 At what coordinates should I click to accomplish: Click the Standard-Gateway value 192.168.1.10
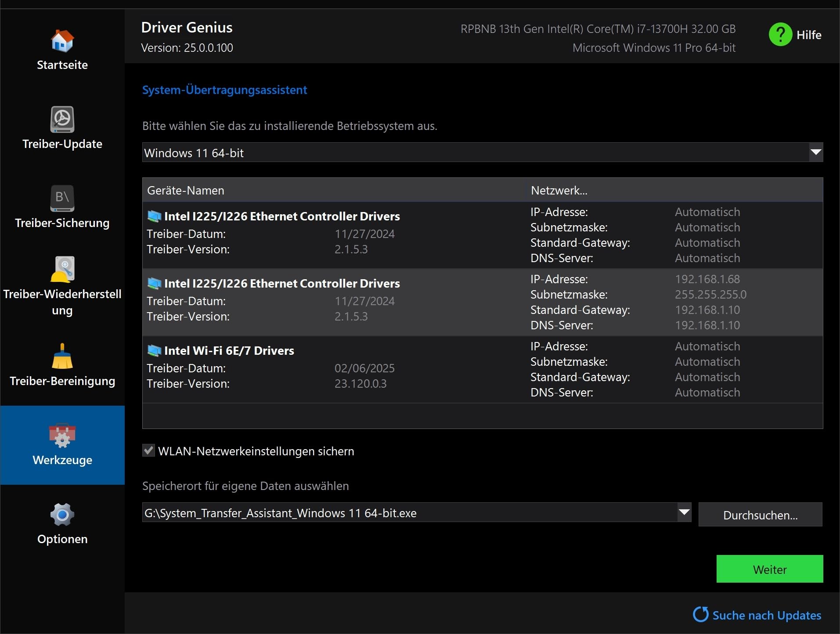tap(707, 310)
